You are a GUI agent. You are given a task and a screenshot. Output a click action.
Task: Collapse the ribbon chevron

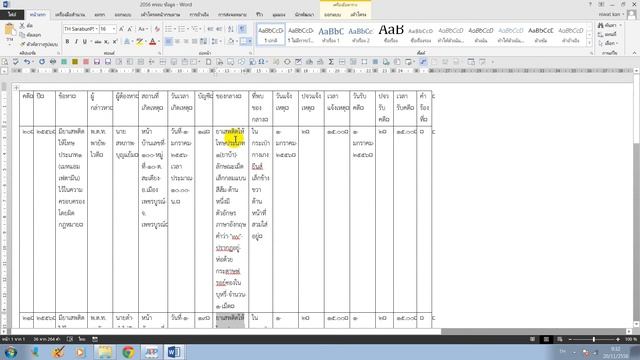tap(634, 53)
